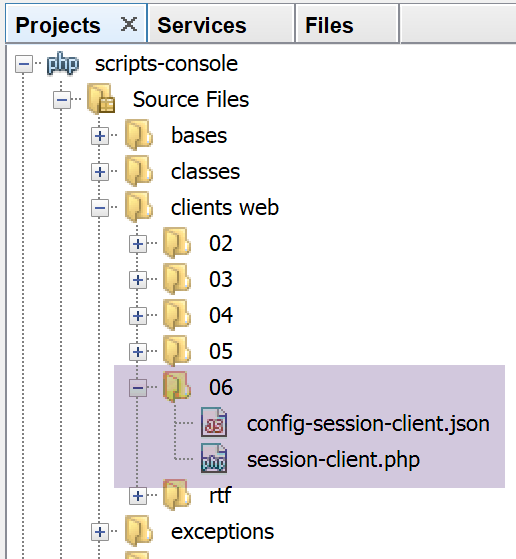The image size is (516, 559).
Task: Collapse the 06 folder
Action: pos(138,388)
